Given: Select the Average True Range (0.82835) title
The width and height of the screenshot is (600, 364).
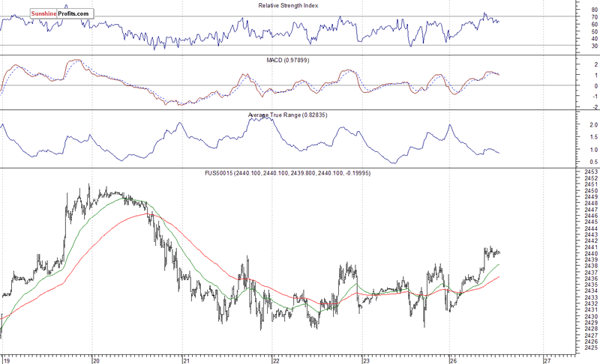Looking at the screenshot, I should (x=288, y=115).
